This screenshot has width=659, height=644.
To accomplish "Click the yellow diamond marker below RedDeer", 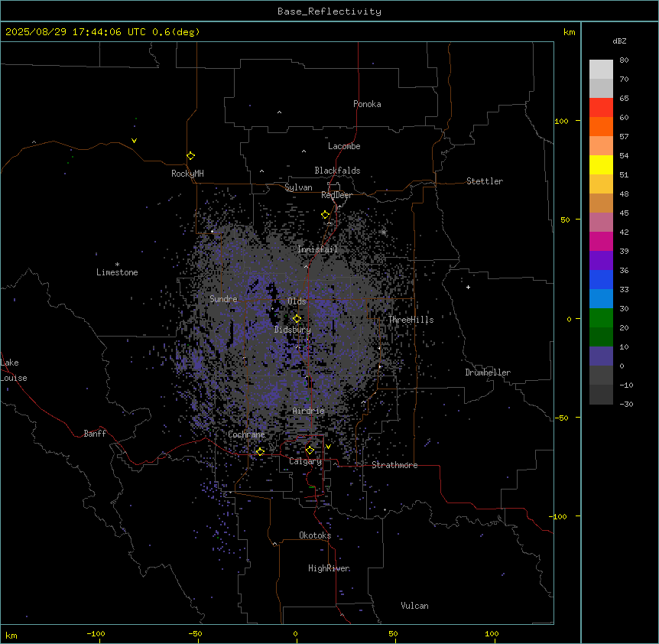I will [x=325, y=215].
